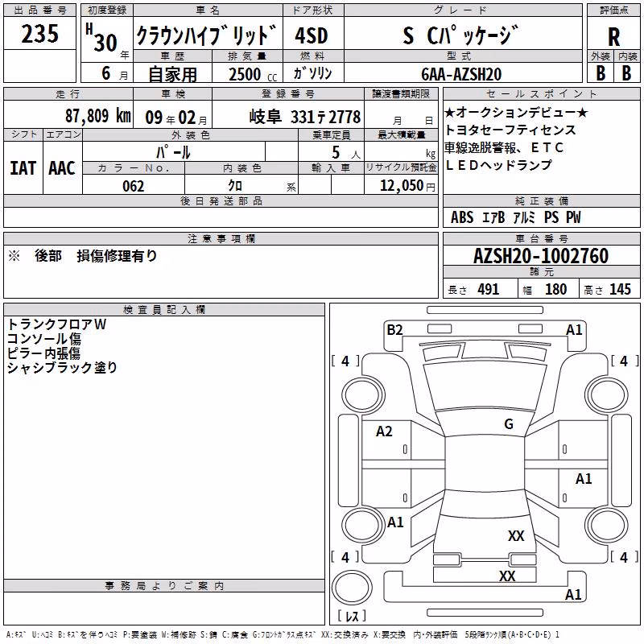Click the door type 4SD
This screenshot has height=644, width=644.
click(312, 35)
